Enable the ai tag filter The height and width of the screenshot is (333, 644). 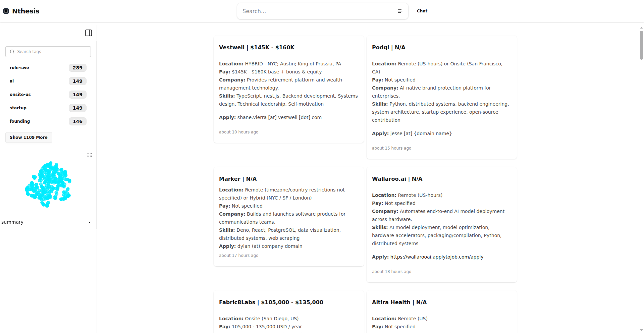tap(12, 81)
